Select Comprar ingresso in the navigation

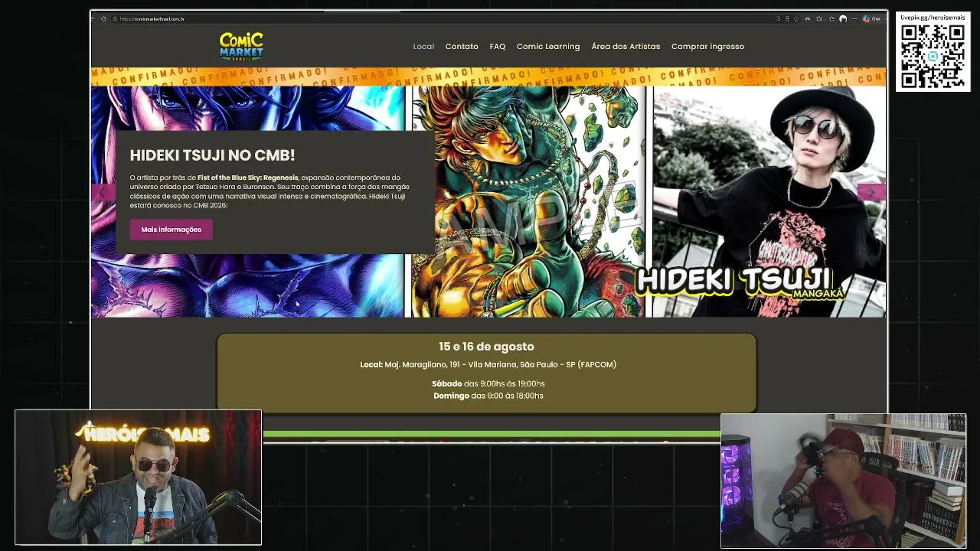[x=707, y=47]
